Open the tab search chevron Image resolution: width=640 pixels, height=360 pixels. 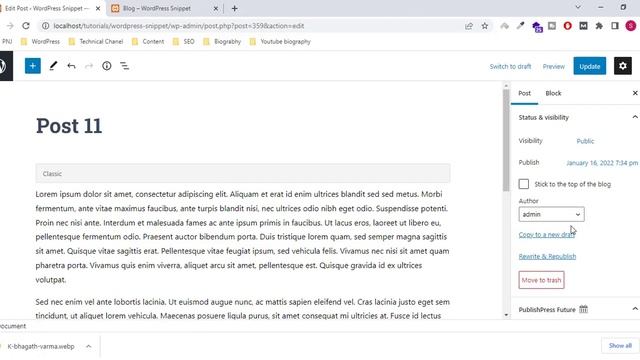(578, 7)
